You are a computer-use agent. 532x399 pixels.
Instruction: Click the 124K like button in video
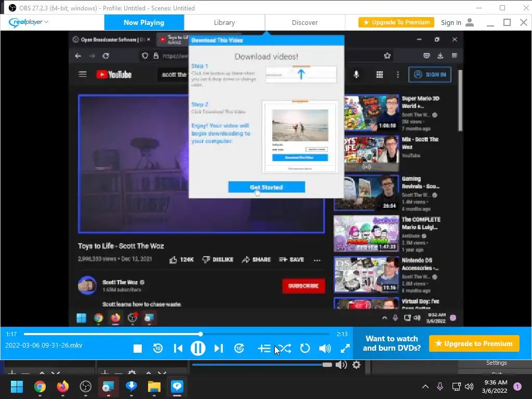coord(181,260)
